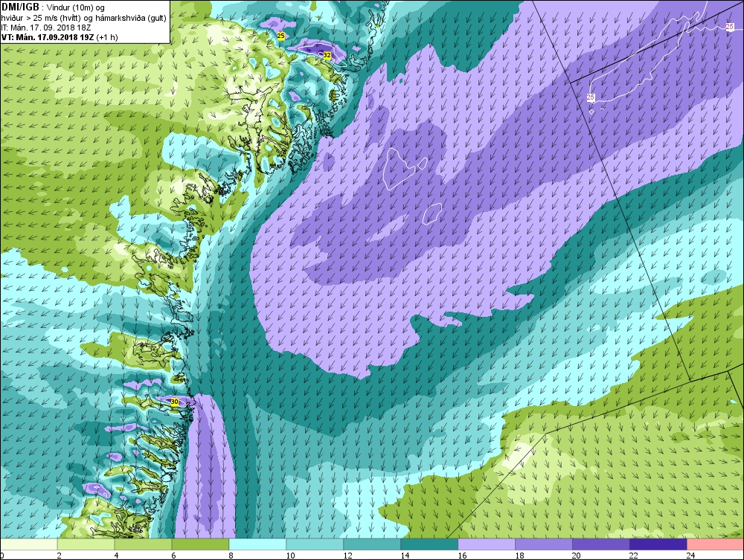Image resolution: width=744 pixels, height=560 pixels.
Task: Click the legend scale number 20
Action: [x=577, y=556]
